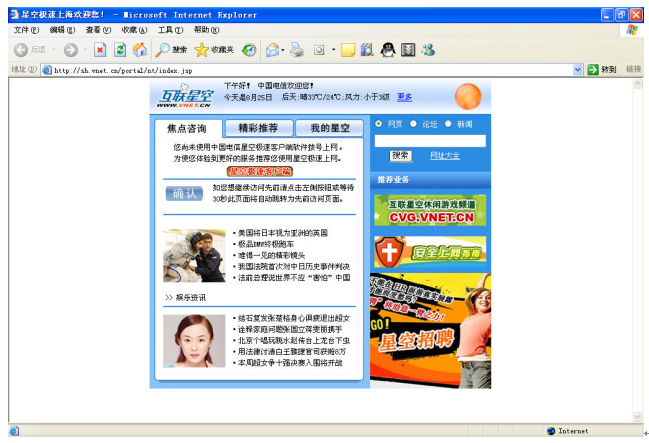The image size is (649, 443).
Task: Open the 编辑(E) menu
Action: click(62, 30)
